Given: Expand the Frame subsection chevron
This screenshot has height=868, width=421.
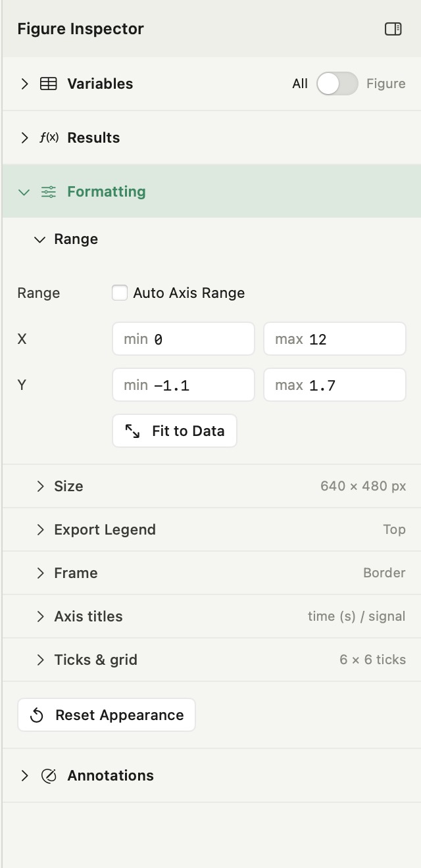Looking at the screenshot, I should 41,573.
